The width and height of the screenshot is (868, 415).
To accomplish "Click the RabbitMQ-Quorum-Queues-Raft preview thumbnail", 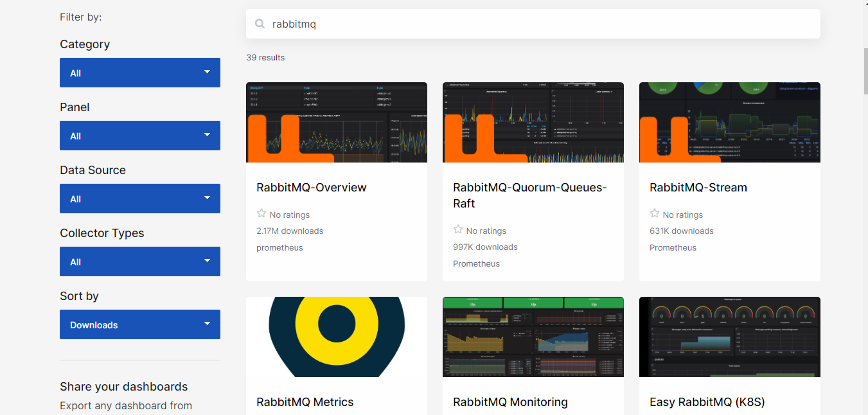I will 533,122.
